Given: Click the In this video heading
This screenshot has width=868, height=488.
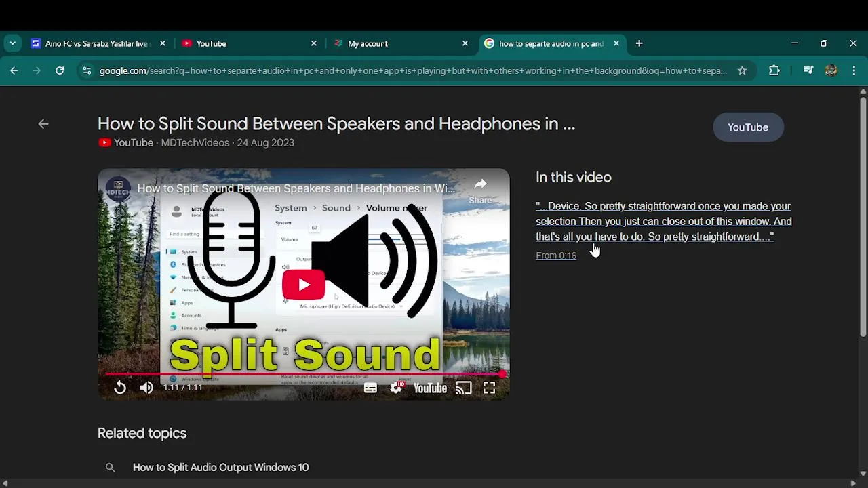Looking at the screenshot, I should pos(574,177).
